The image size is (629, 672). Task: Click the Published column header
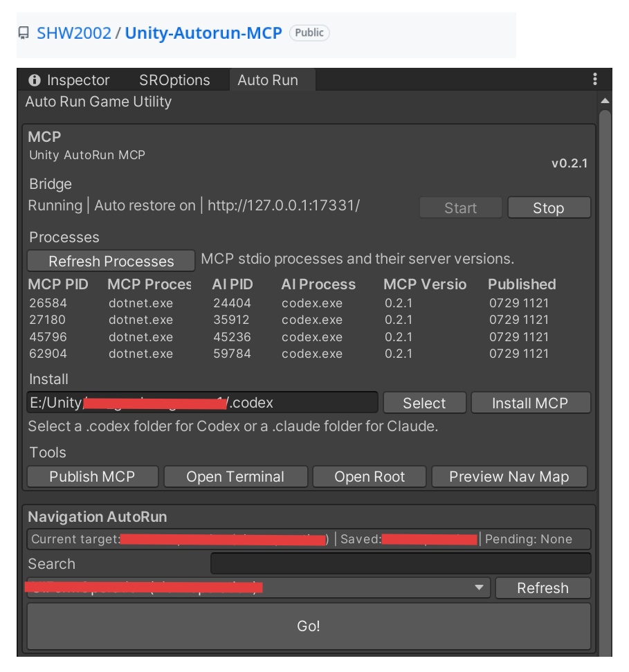pos(522,284)
